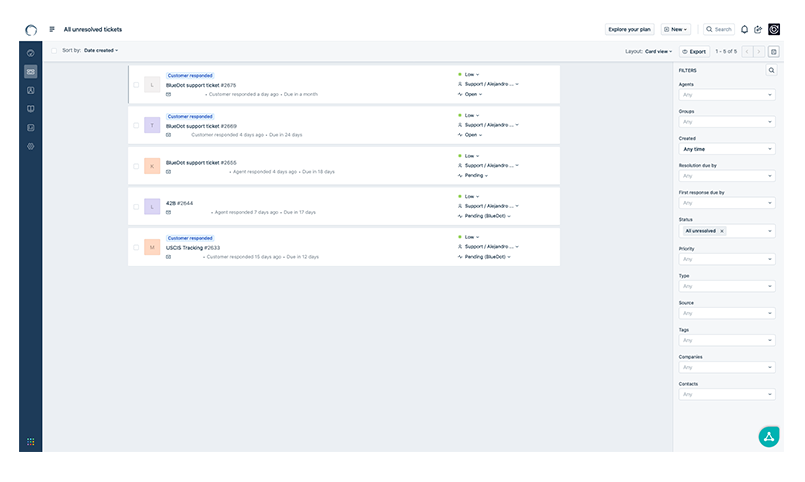Open the Tickets icon in the sidebar
The height and width of the screenshot is (482, 805).
click(x=31, y=72)
